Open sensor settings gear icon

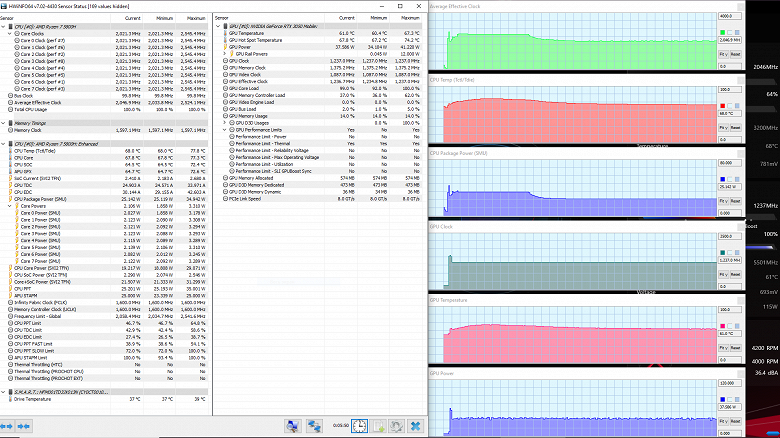coord(395,426)
